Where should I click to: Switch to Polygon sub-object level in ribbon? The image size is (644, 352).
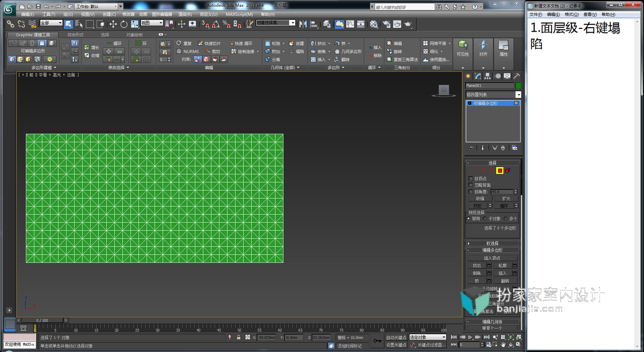[x=42, y=43]
